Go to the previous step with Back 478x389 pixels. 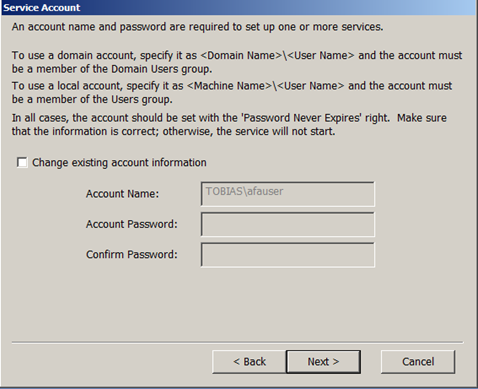pyautogui.click(x=249, y=362)
